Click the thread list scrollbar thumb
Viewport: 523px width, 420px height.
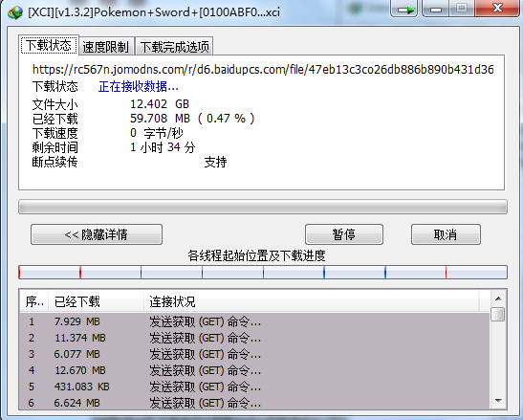point(498,314)
